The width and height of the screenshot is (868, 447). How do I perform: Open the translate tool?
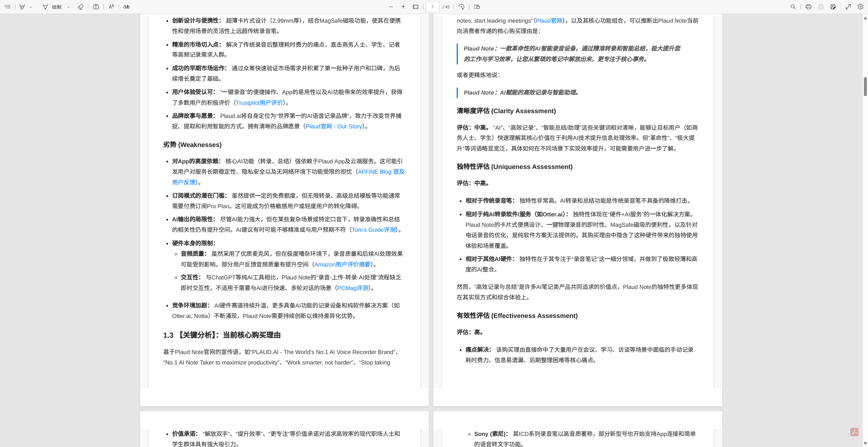126,7
